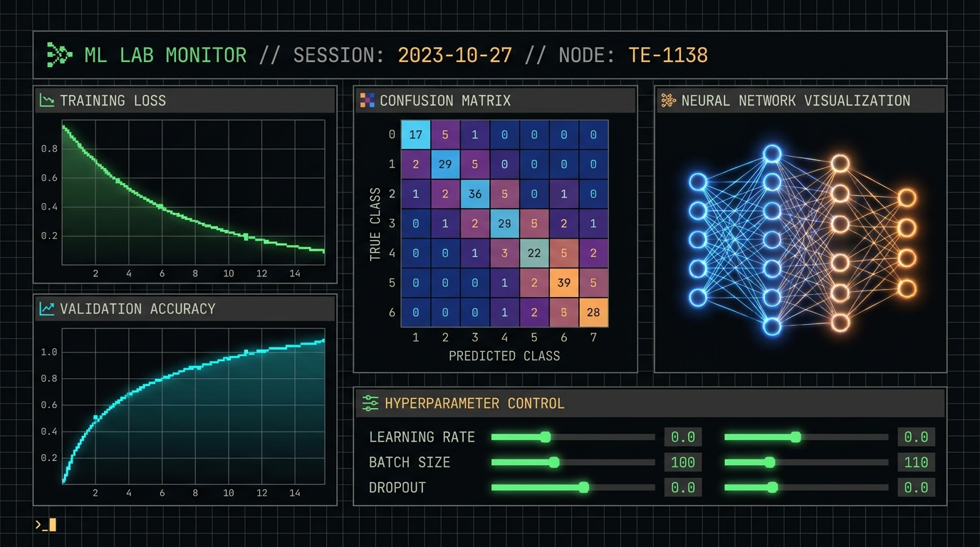980x547 pixels.
Task: Select the 29 cell in true class 1 row
Action: (x=445, y=164)
